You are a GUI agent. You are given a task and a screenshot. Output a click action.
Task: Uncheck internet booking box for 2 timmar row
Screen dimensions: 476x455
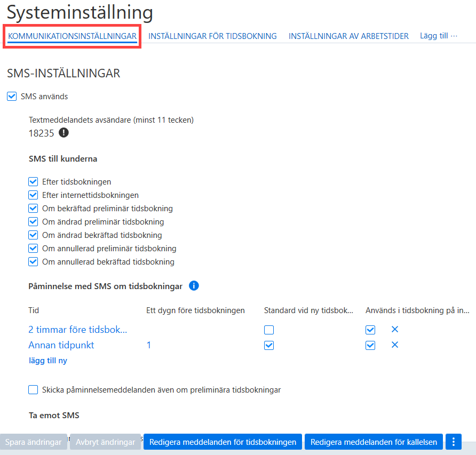coord(370,330)
